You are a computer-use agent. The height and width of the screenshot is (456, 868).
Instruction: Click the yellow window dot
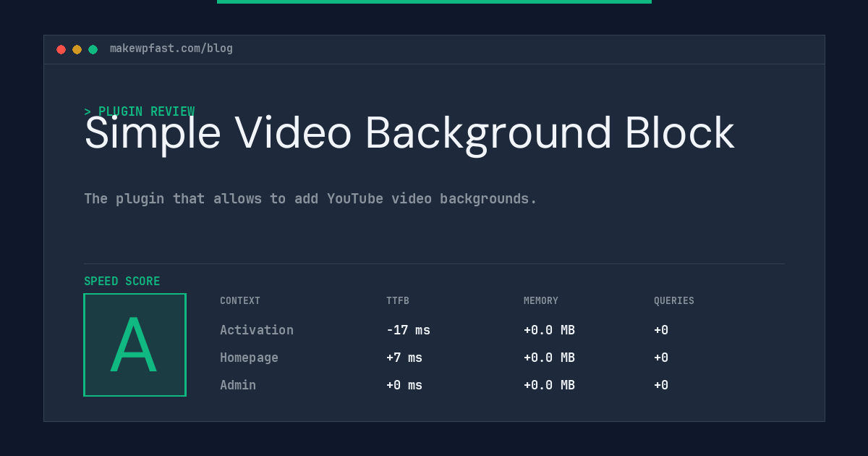(77, 49)
